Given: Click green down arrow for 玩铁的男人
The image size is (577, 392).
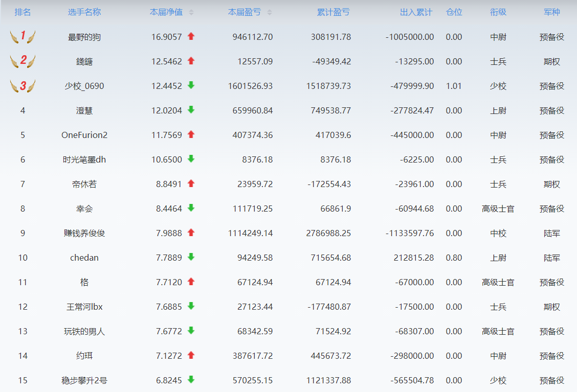Looking at the screenshot, I should coord(191,331).
